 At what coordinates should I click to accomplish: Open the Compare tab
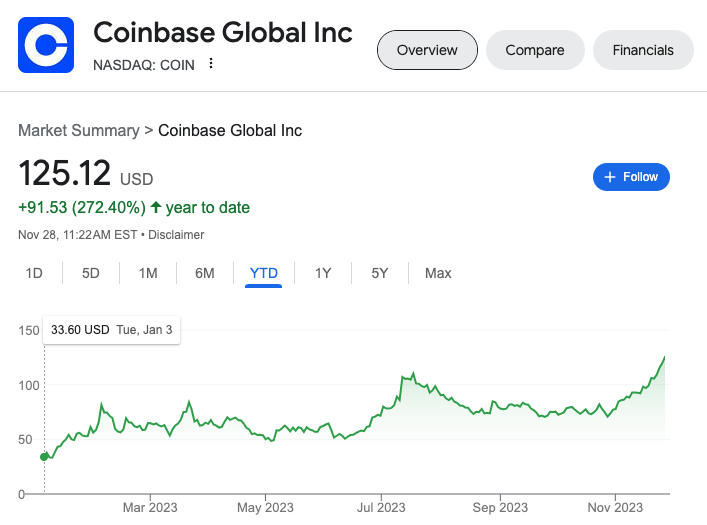(535, 50)
